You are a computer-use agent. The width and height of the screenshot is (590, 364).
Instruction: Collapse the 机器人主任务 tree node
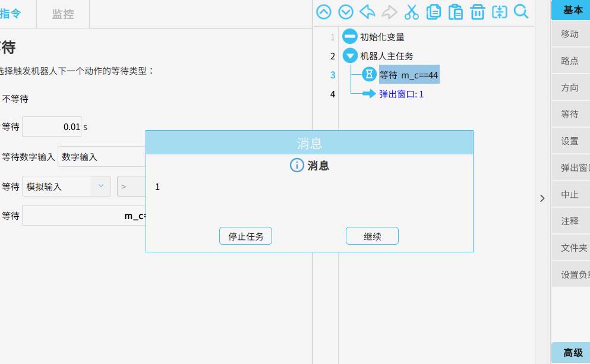pos(350,56)
